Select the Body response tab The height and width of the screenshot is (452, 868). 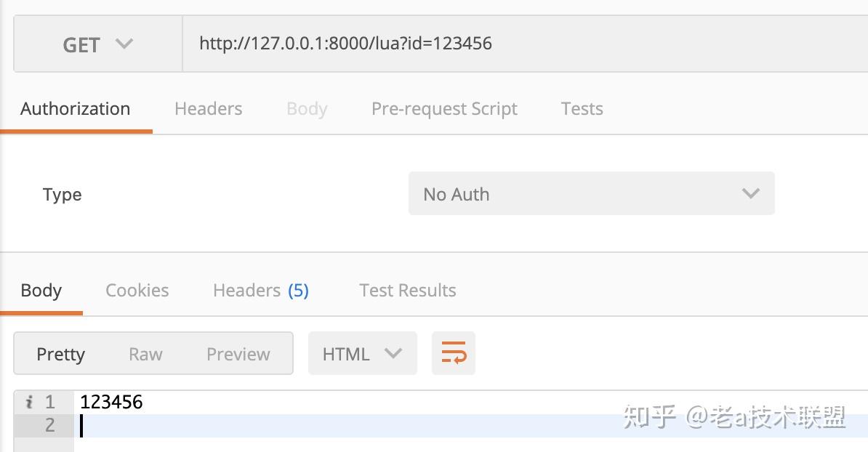tap(41, 290)
